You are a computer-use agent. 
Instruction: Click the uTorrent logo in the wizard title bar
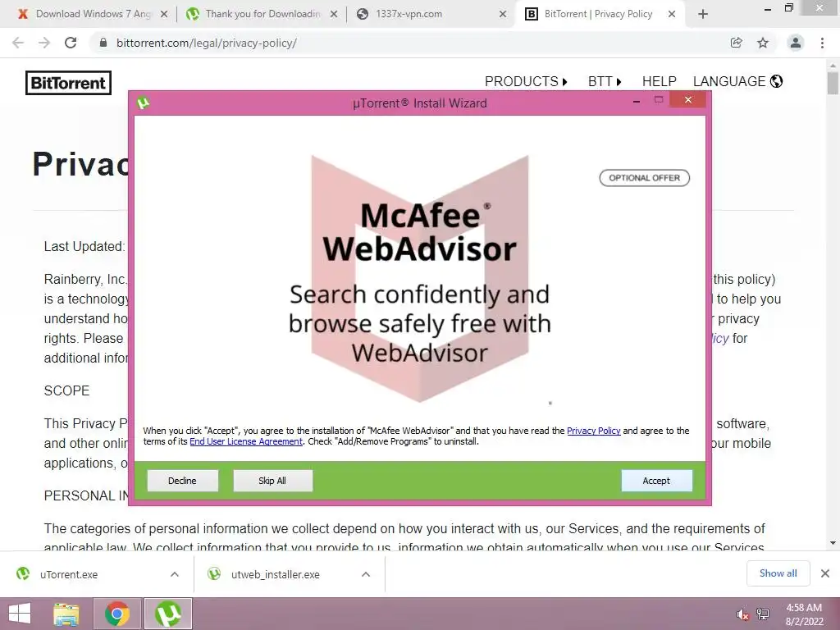click(x=143, y=103)
